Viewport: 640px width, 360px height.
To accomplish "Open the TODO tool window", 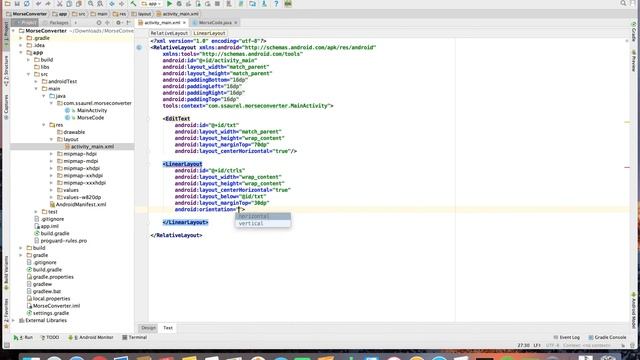I will (50, 338).
